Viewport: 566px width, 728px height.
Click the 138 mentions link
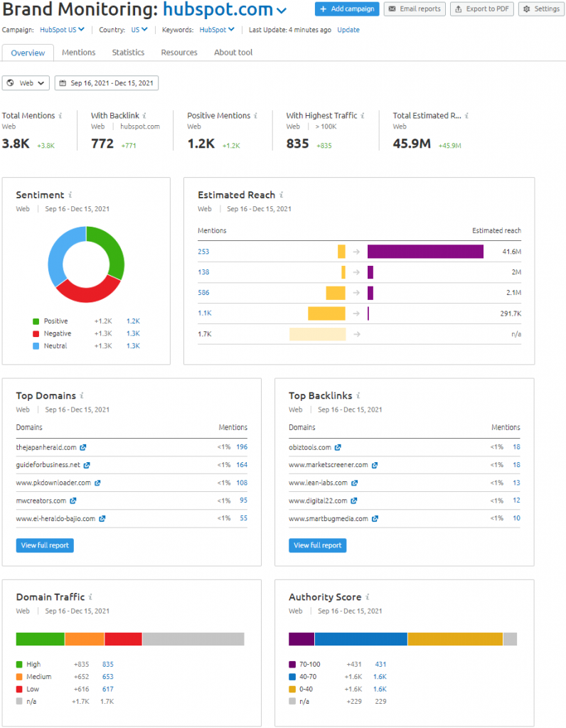coord(203,272)
